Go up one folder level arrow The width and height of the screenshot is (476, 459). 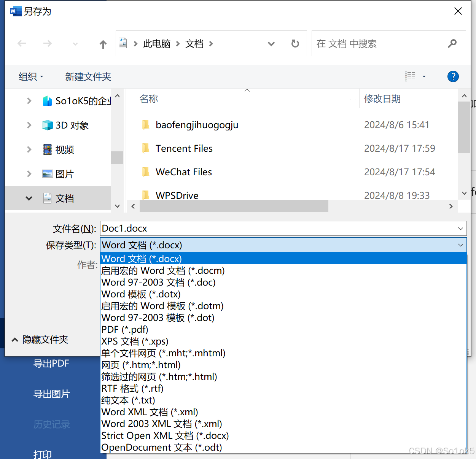click(x=103, y=44)
